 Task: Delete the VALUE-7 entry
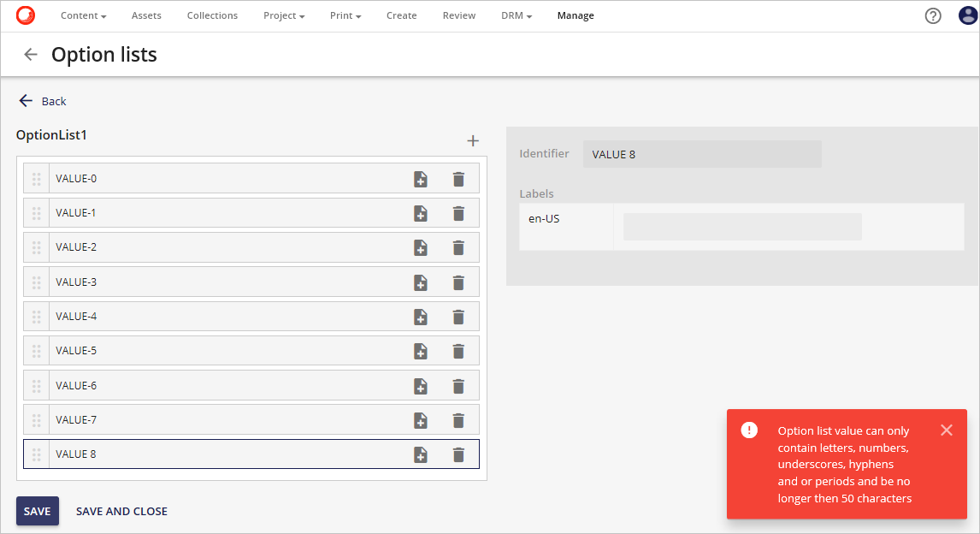coord(458,419)
